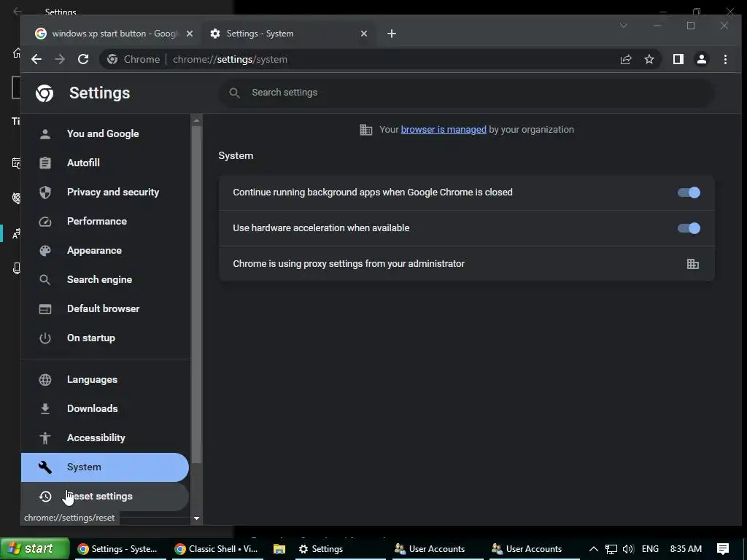Click in the Search settings field
Screen dimensions: 747x560
coord(466,93)
